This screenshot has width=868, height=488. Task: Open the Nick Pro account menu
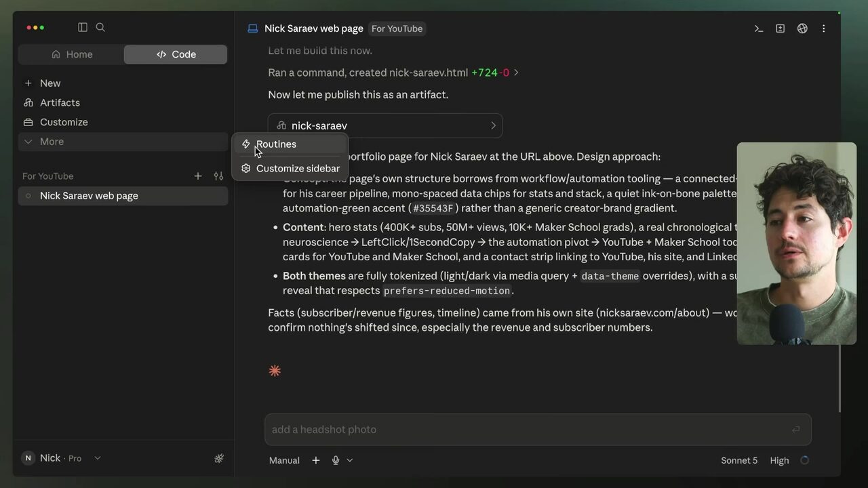(61, 458)
